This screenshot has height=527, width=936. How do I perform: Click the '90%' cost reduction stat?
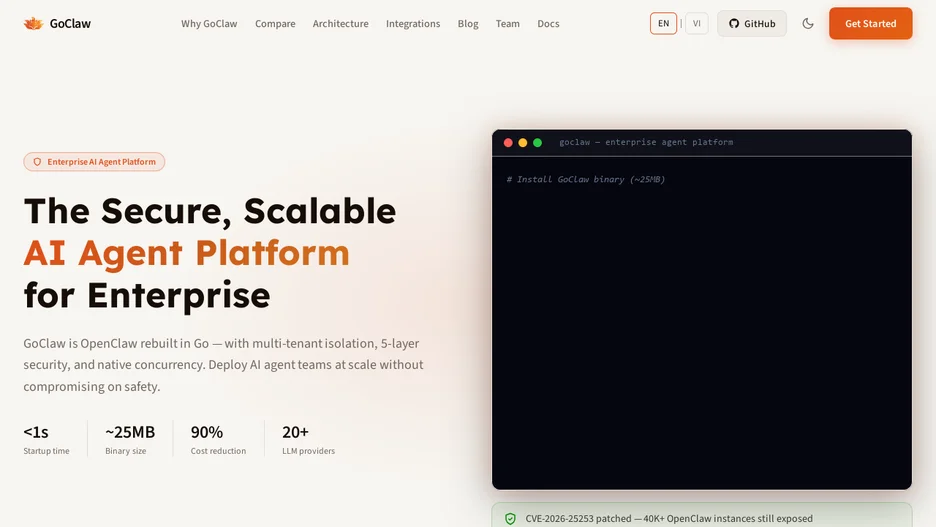pos(207,432)
